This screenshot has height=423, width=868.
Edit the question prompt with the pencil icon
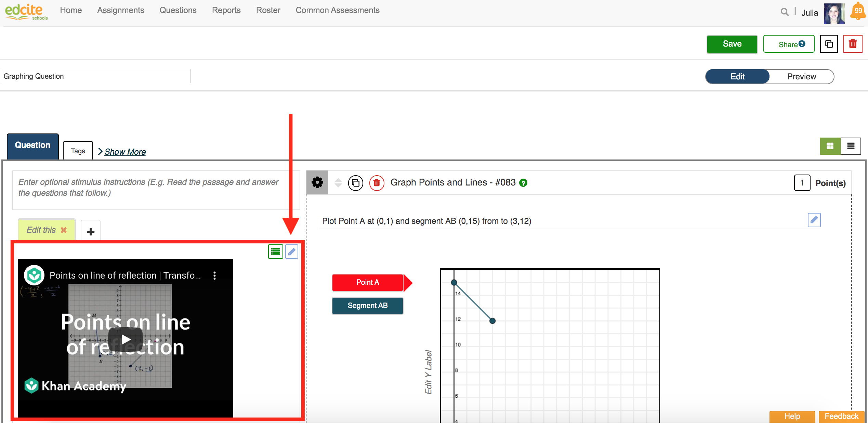[814, 220]
